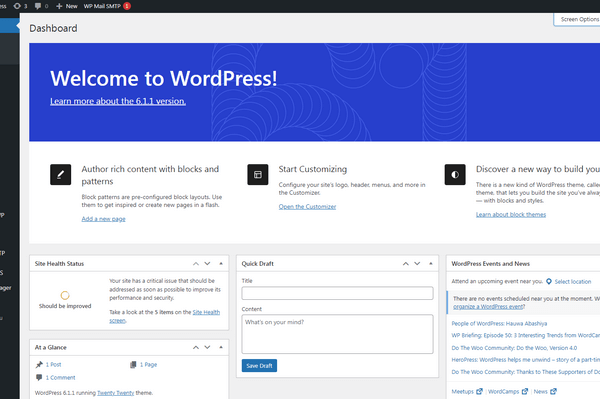Click the plus New icon in admin bar
The image size is (600, 399).
pos(59,6)
